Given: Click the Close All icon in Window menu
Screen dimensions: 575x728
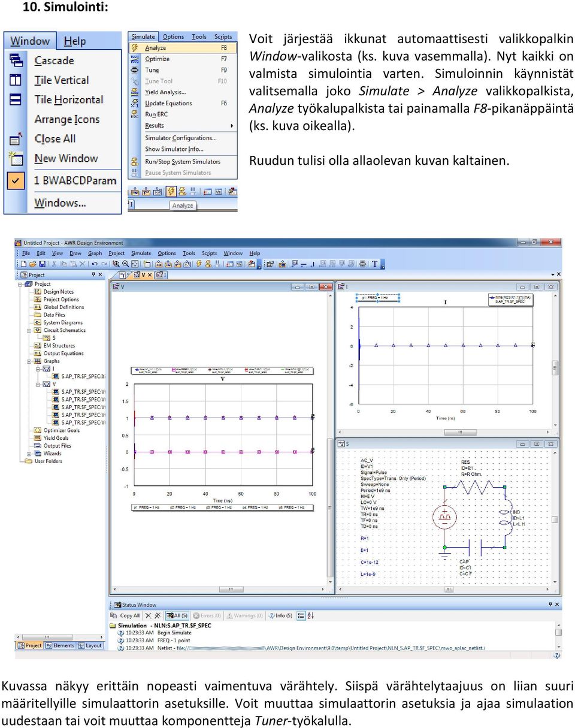Looking at the screenshot, I should point(16,139).
